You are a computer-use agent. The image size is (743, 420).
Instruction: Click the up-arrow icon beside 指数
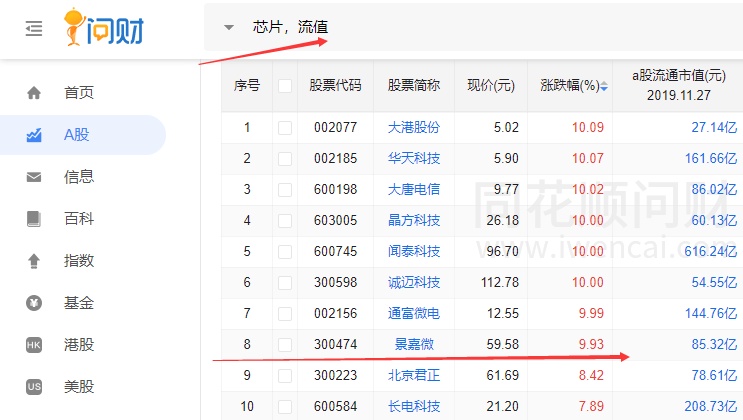[x=34, y=261]
